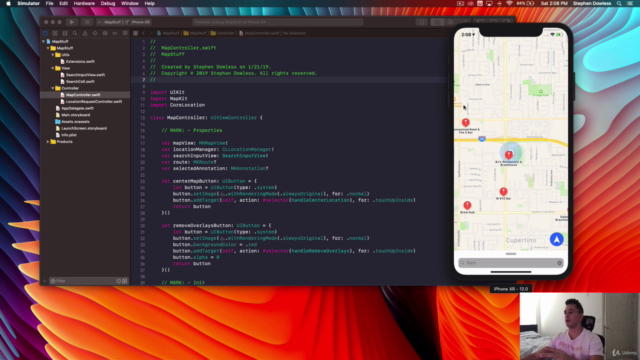The image size is (640, 360).
Task: Open the Simulator menu
Action: point(28,3)
